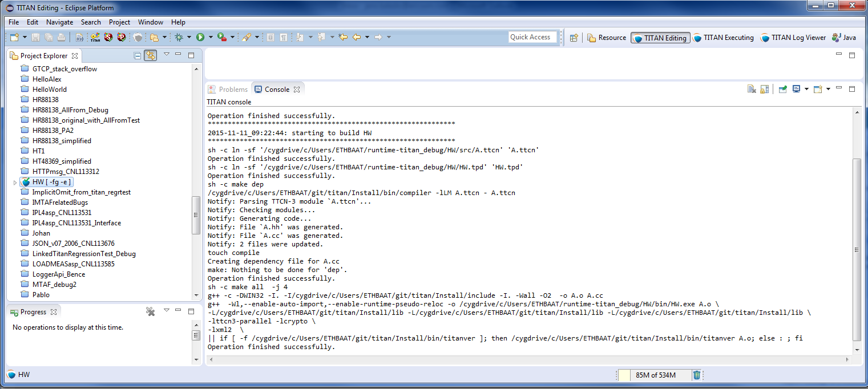Screen dimensions: 868x389
Task: Clear the Console output
Action: (x=752, y=89)
